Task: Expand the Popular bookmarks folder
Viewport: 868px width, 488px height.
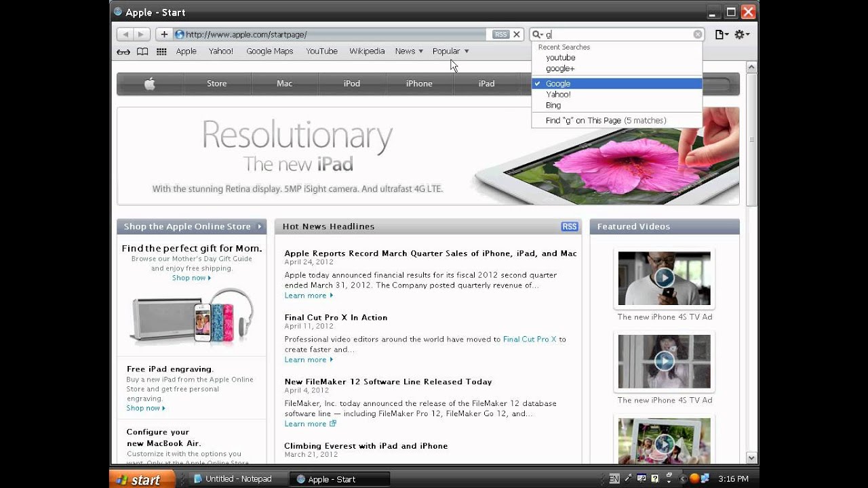Action: tap(450, 51)
